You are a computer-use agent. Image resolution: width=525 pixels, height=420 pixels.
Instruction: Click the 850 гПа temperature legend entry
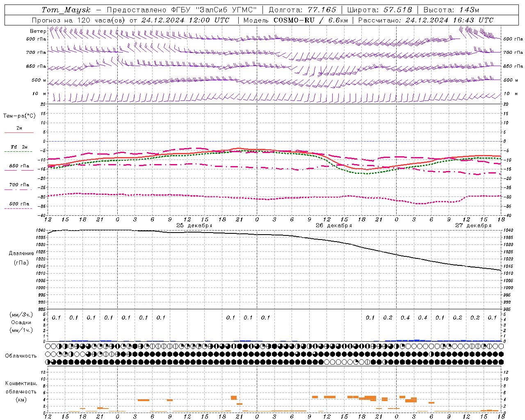point(19,166)
